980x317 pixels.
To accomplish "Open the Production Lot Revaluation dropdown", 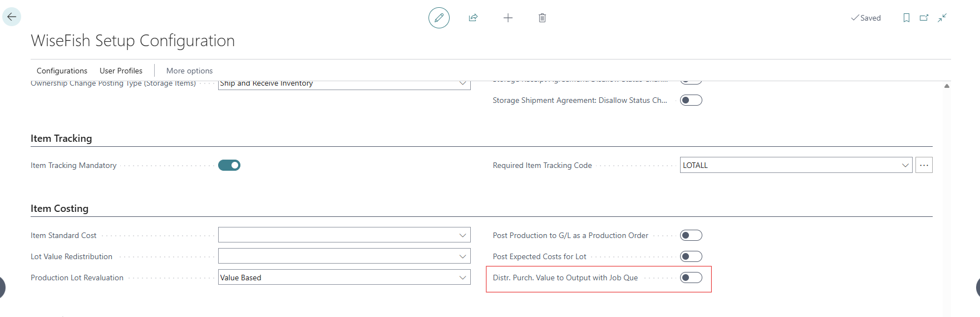I will (x=462, y=278).
